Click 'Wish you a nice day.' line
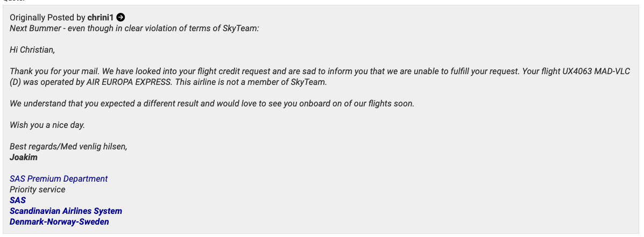 (x=47, y=125)
